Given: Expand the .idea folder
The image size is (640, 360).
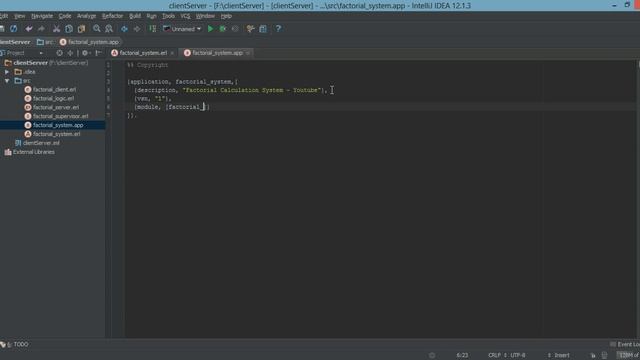Looking at the screenshot, I should pyautogui.click(x=7, y=72).
